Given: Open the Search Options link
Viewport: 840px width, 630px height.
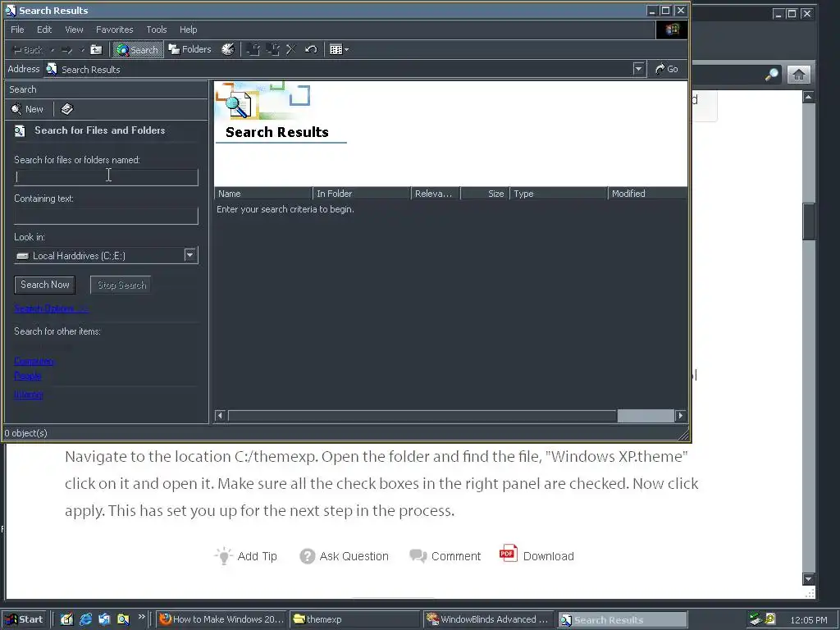Looking at the screenshot, I should coord(51,308).
